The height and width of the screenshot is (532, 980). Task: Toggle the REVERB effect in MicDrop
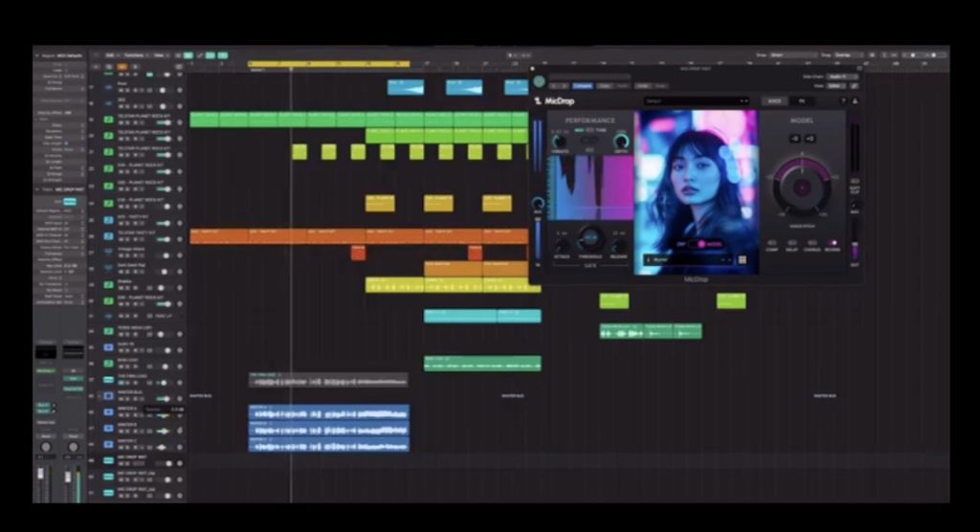tap(832, 243)
